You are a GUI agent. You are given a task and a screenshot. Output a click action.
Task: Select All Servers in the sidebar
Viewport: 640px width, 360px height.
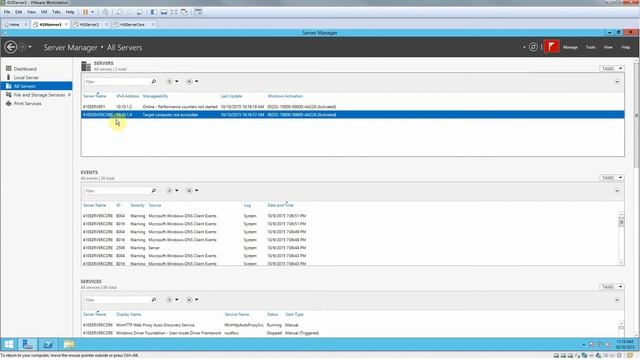coord(36,86)
